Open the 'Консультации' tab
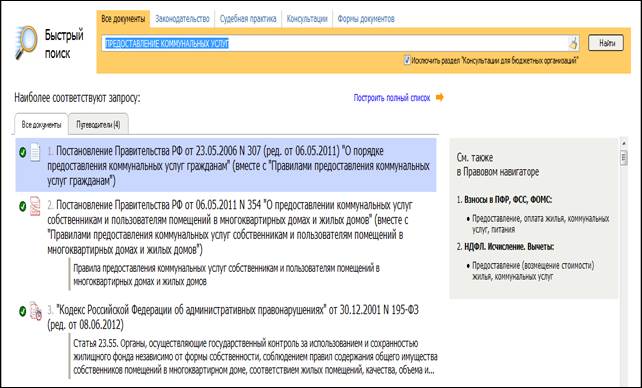Screen dimensions: 642x388 click(307, 19)
